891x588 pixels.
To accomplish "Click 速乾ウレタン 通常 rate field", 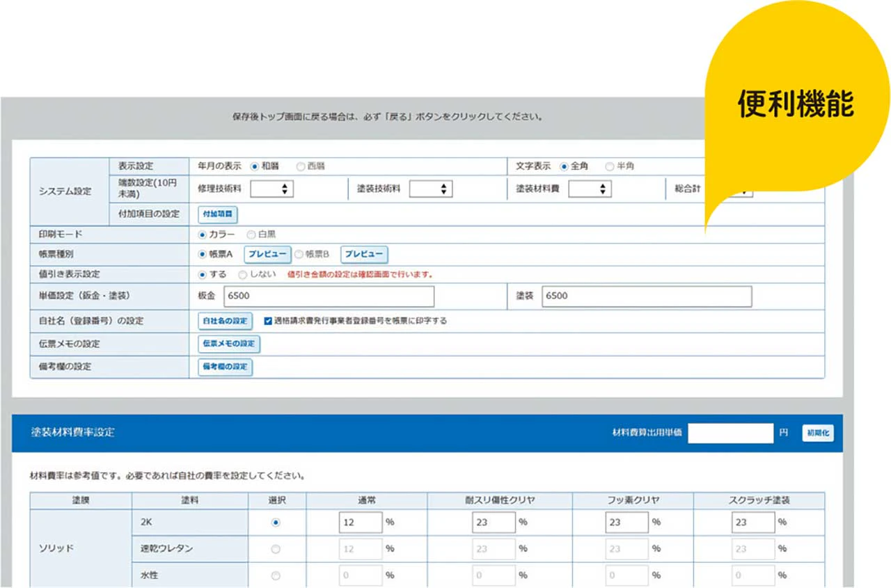I will pyautogui.click(x=361, y=549).
